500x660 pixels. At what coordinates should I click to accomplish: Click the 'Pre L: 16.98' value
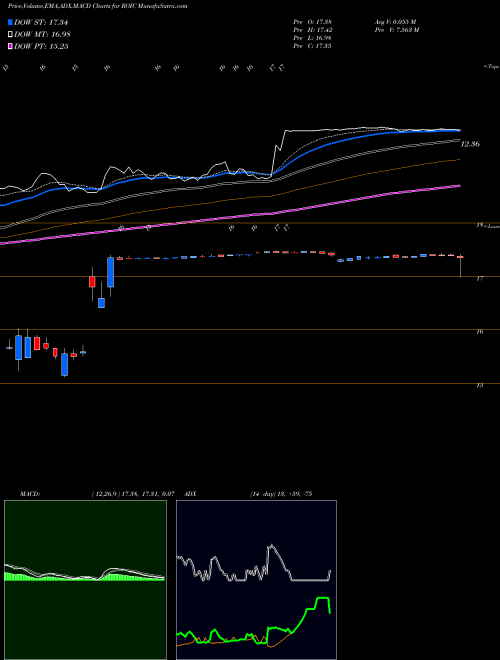[x=312, y=38]
